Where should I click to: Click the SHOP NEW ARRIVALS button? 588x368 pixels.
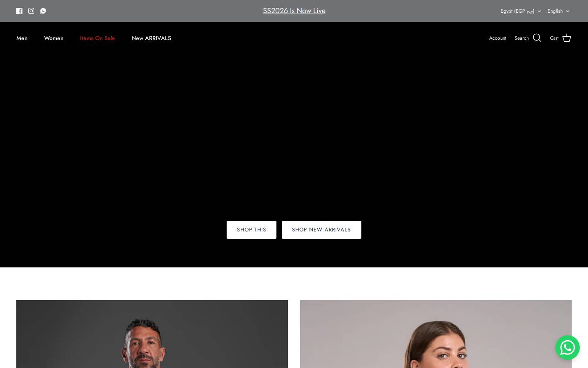click(321, 230)
